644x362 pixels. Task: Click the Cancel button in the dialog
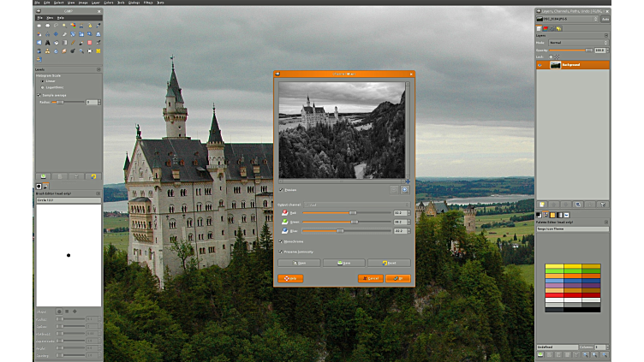371,278
